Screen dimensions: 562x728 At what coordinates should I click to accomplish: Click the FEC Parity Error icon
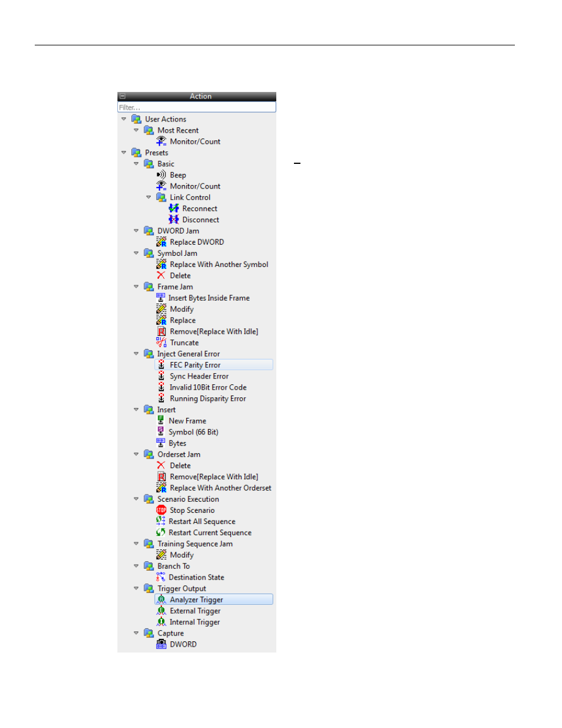point(161,365)
